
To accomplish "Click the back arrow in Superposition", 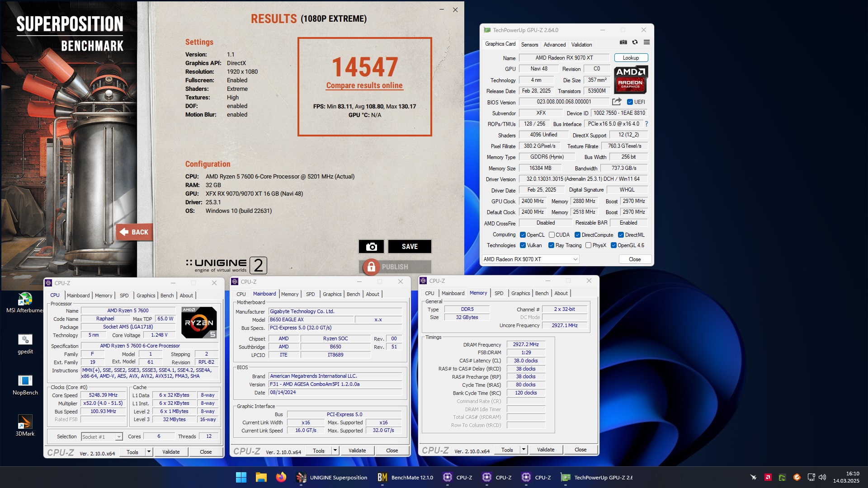I will 124,232.
